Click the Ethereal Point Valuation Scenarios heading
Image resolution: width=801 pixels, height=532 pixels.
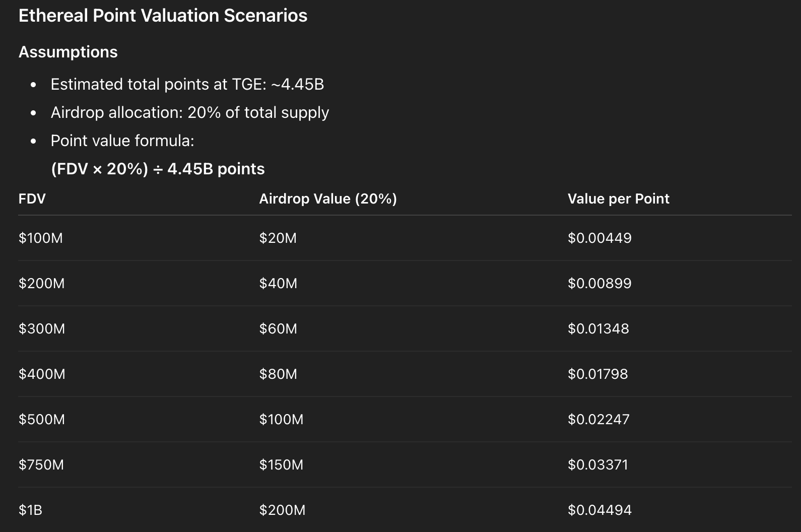pos(163,16)
